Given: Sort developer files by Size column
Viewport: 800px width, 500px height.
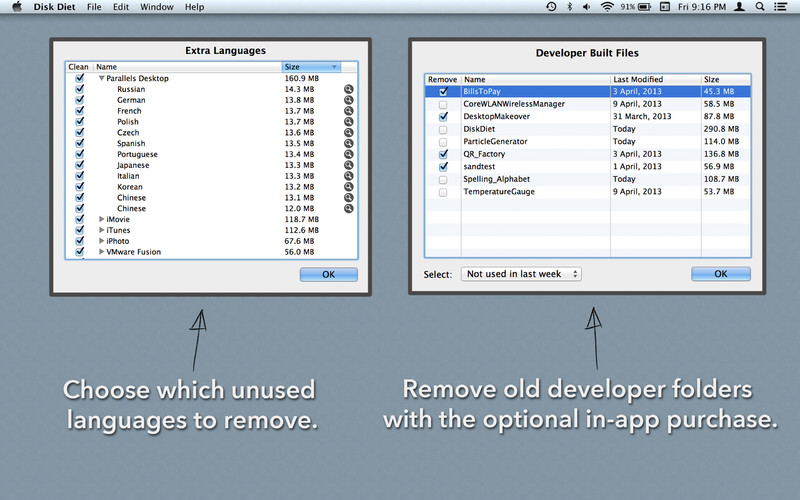Looking at the screenshot, I should [726, 79].
